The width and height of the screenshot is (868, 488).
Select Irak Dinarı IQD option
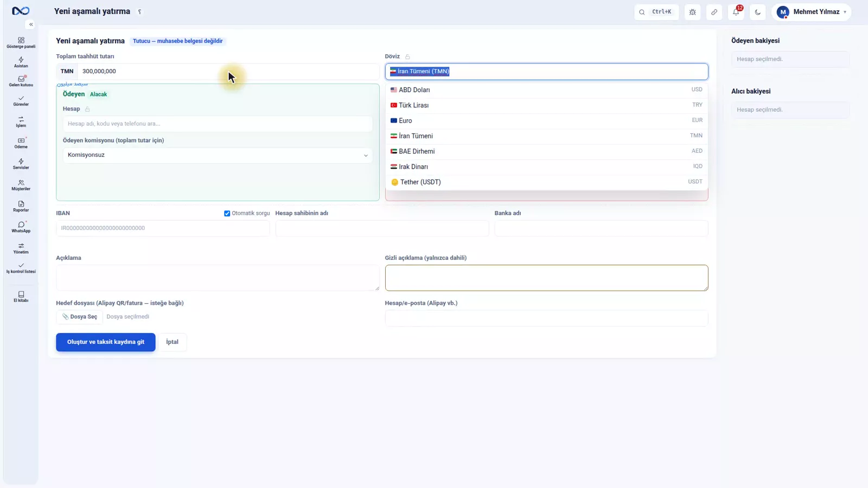pyautogui.click(x=546, y=166)
